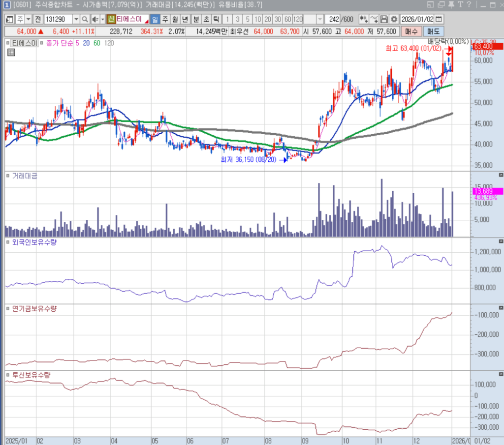Open the chart settings gear icon
Screen dimensions: 504x445
pos(394,19)
